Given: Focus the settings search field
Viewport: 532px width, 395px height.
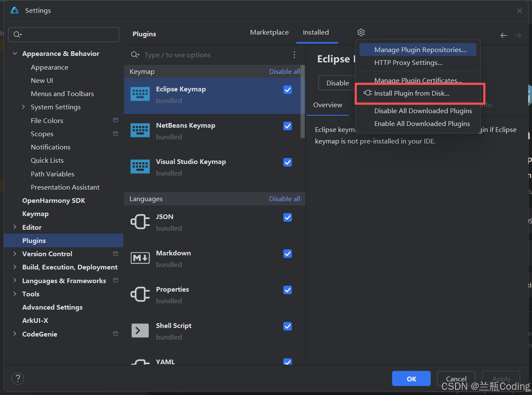Looking at the screenshot, I should (x=64, y=35).
